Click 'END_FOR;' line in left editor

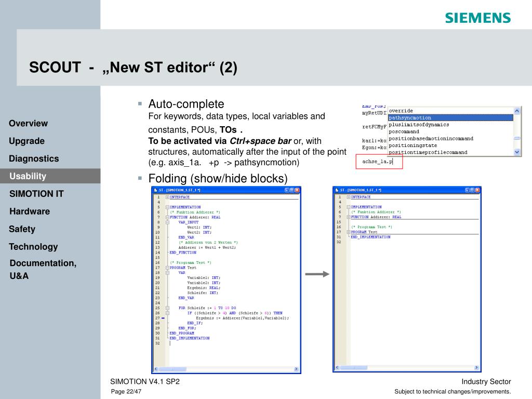(x=187, y=328)
